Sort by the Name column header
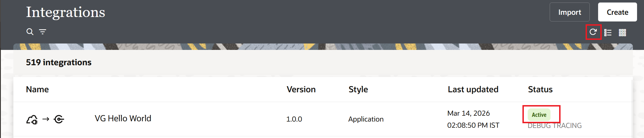 (37, 89)
